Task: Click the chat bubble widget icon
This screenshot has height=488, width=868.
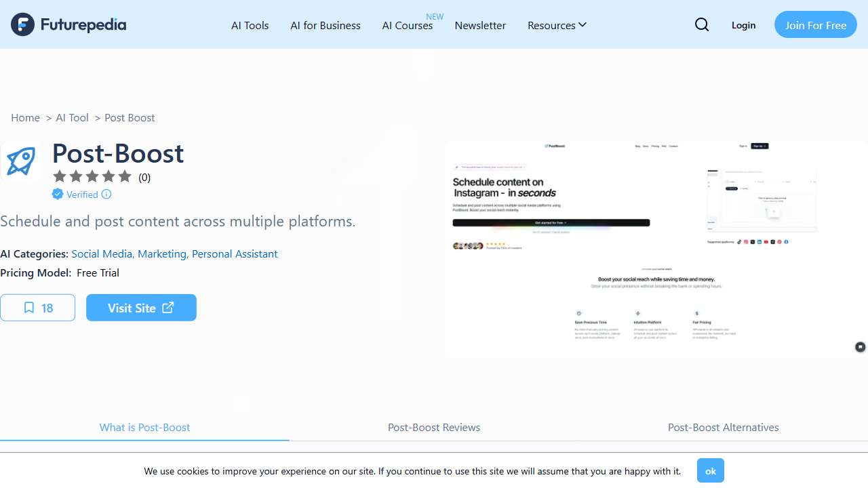Action: tap(860, 347)
